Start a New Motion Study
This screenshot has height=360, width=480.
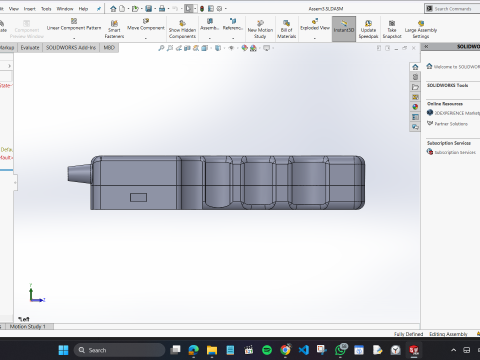click(x=260, y=29)
